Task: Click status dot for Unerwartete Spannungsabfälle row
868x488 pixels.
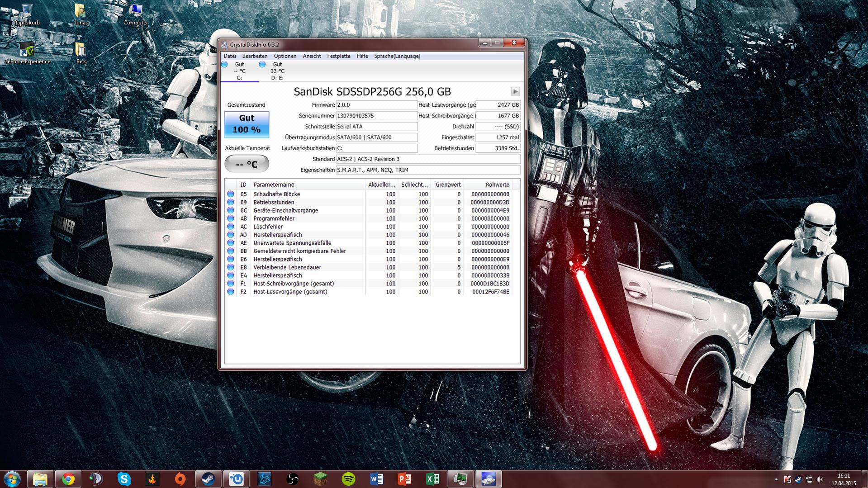Action: pos(231,243)
